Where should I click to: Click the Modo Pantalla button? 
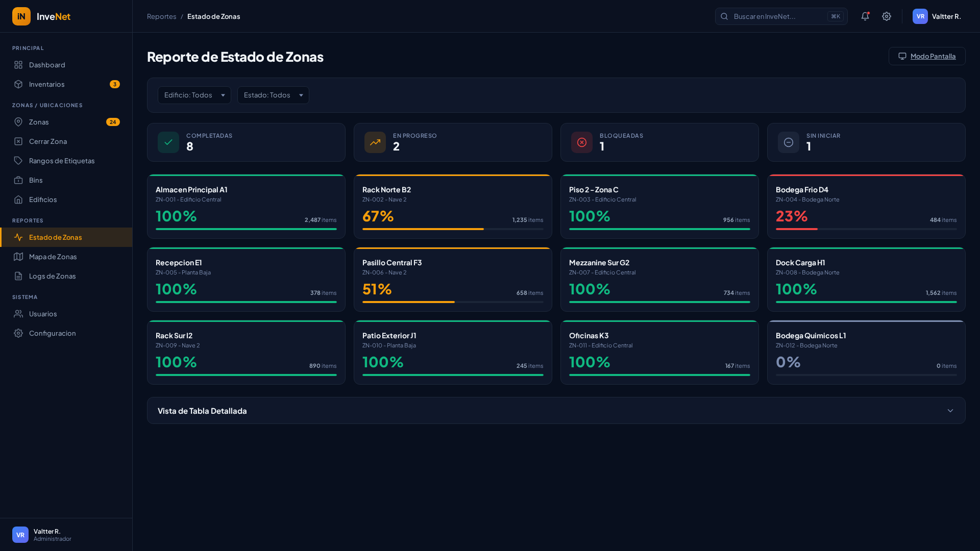click(927, 56)
